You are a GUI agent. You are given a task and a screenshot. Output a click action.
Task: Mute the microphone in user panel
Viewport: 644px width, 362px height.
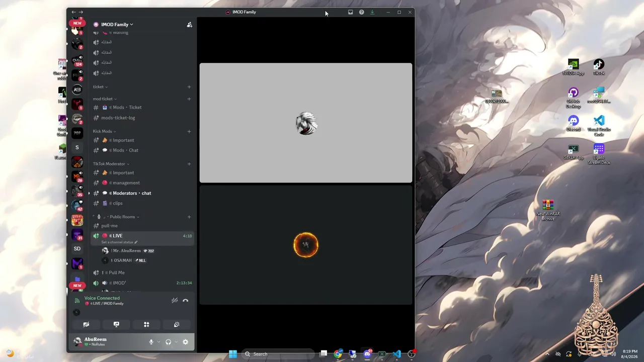(151, 342)
